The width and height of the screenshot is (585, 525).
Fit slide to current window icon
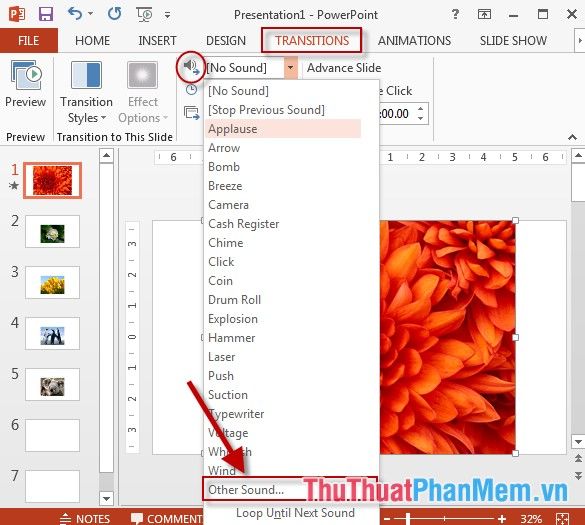562,519
